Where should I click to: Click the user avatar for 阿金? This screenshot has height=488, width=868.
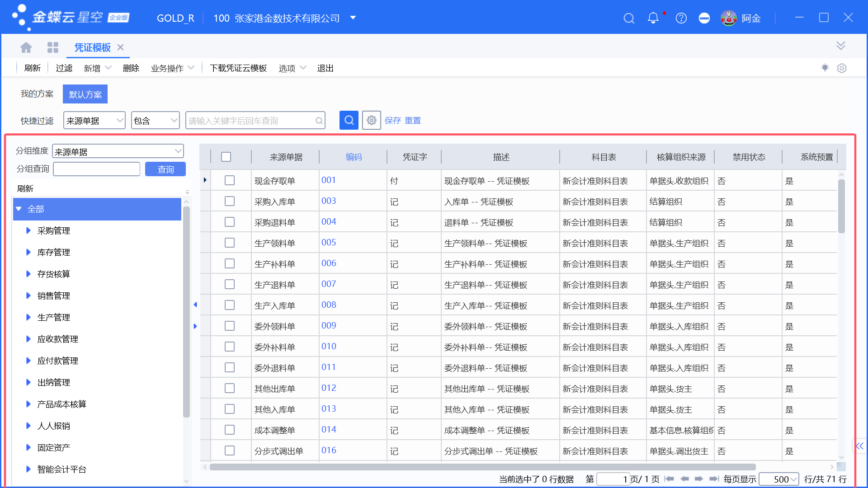[728, 18]
